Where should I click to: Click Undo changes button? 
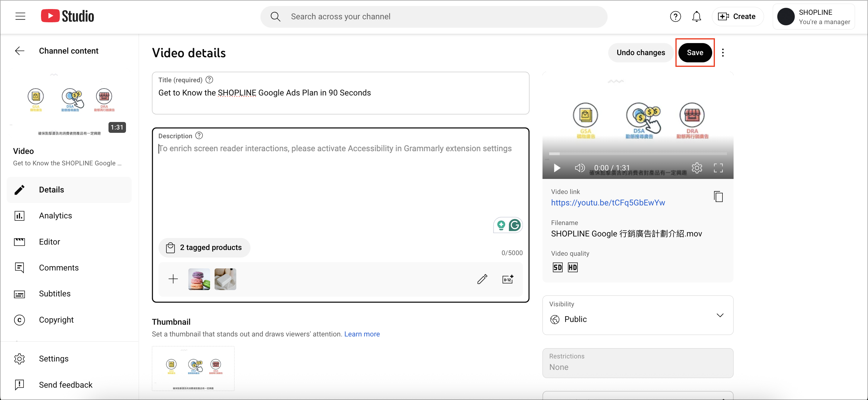[640, 52]
